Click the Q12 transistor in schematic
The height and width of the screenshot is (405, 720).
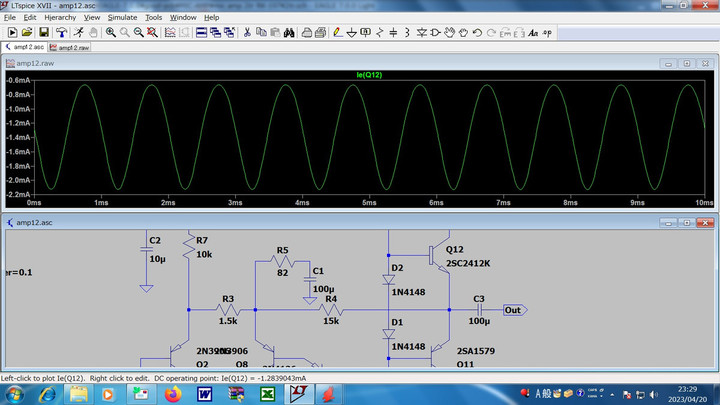click(x=434, y=257)
